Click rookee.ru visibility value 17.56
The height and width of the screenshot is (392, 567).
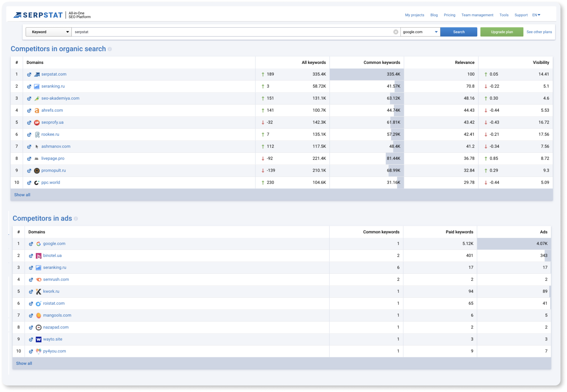[544, 134]
